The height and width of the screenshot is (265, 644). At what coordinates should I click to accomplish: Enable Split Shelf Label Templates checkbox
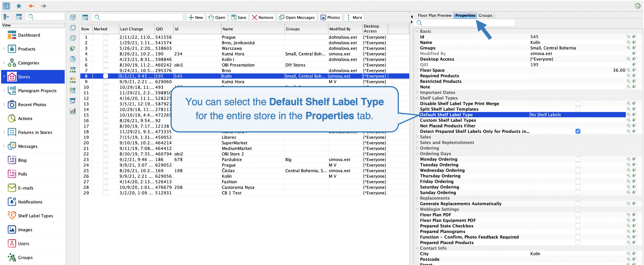(x=578, y=109)
